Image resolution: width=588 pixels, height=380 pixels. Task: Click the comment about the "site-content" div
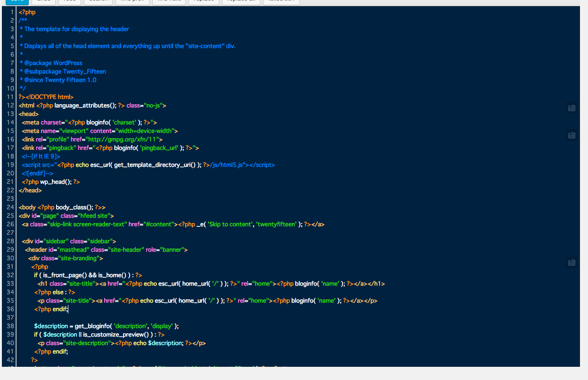coord(130,46)
